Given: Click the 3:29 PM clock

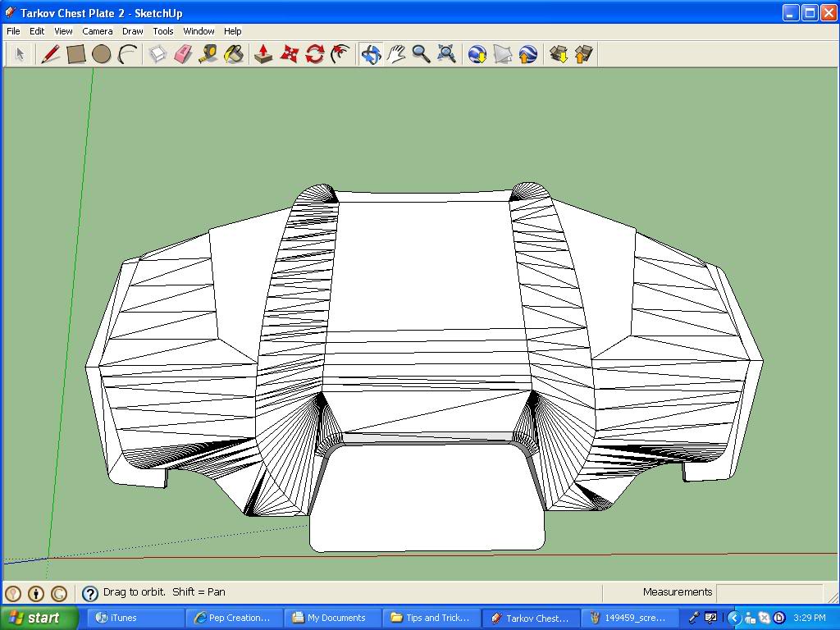Looking at the screenshot, I should (810, 618).
